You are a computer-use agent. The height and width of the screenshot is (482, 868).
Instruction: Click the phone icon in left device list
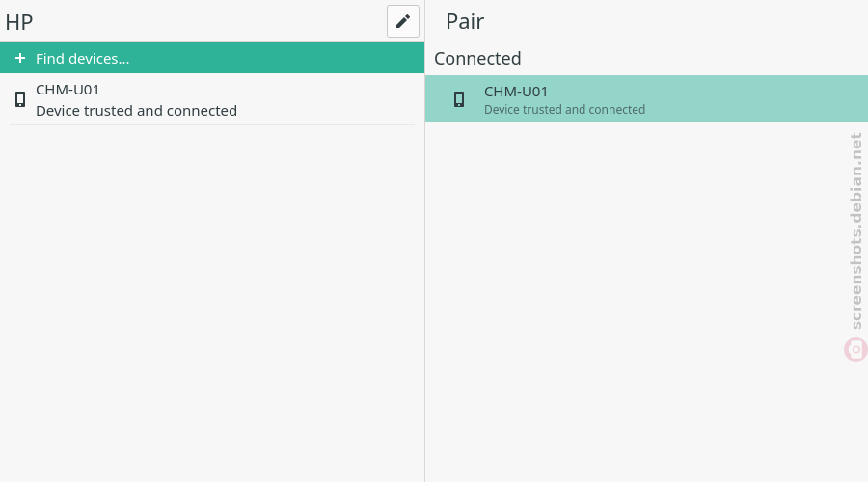pyautogui.click(x=20, y=99)
